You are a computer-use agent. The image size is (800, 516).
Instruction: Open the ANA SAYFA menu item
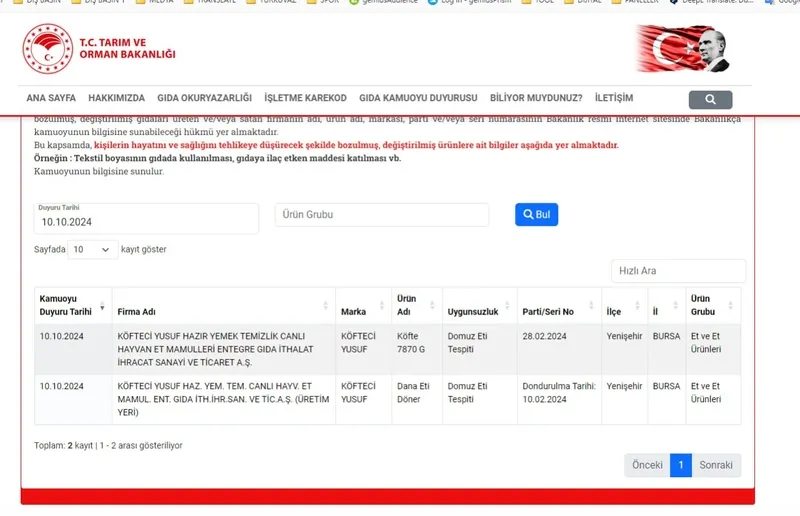[51, 98]
